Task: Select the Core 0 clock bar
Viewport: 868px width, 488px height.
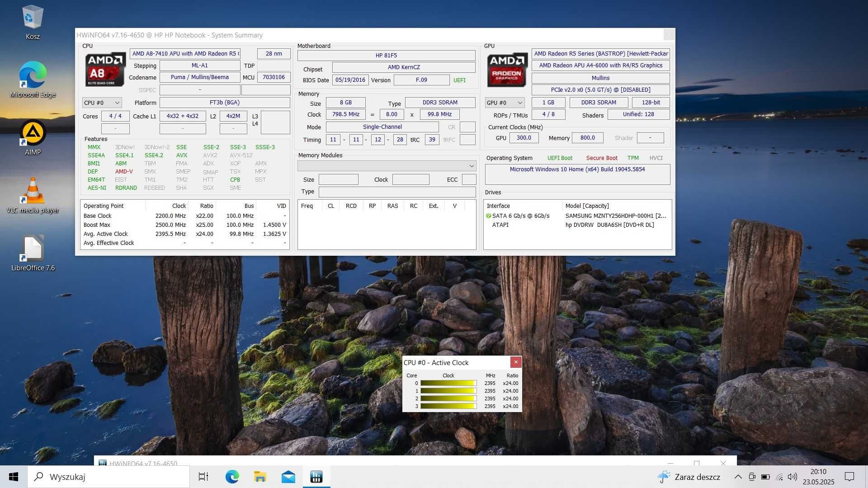Action: (x=448, y=383)
